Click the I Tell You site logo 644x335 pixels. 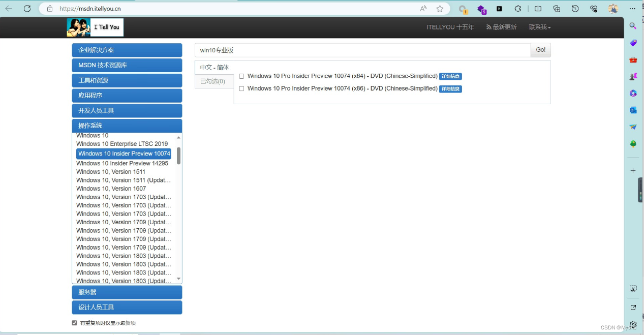[95, 27]
